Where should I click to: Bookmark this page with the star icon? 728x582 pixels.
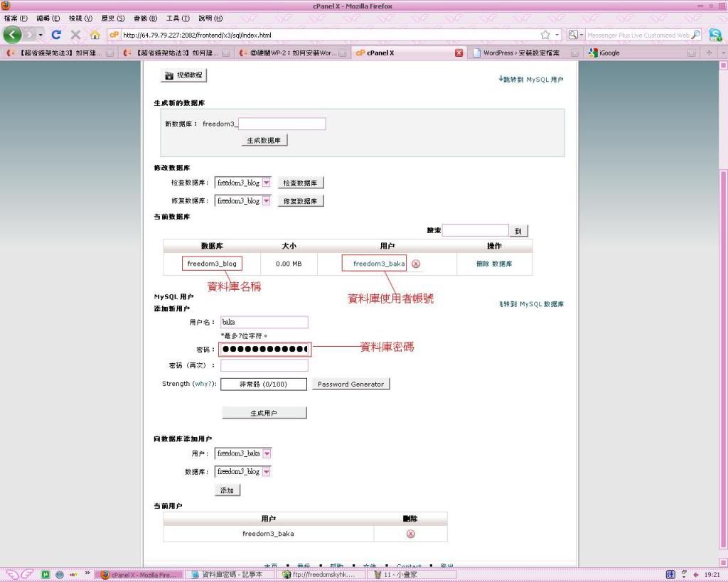coord(545,35)
